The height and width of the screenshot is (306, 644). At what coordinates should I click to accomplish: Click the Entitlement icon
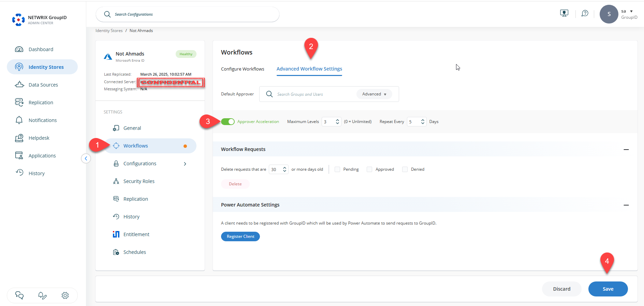pyautogui.click(x=116, y=234)
